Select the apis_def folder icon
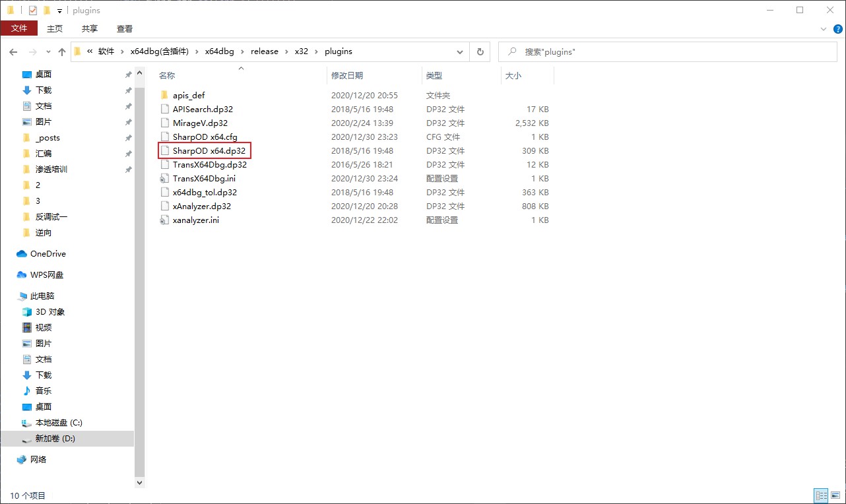846x504 pixels. tap(165, 95)
